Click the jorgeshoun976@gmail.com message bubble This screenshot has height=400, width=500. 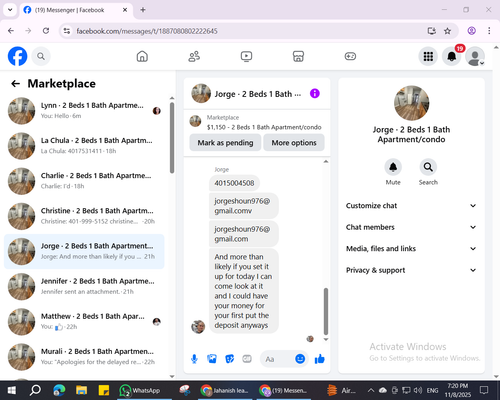[243, 234]
